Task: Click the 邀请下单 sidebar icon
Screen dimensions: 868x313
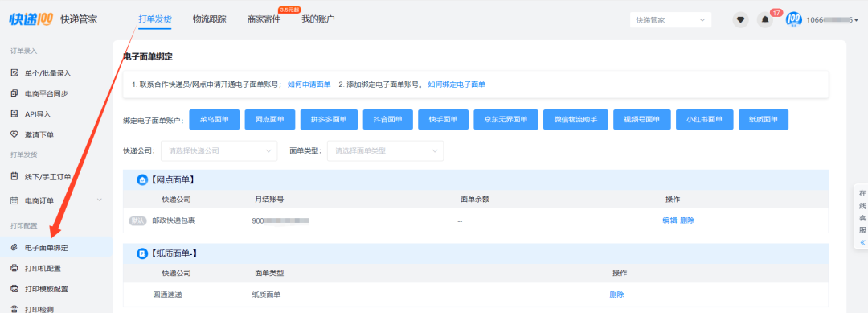Action: [x=15, y=134]
